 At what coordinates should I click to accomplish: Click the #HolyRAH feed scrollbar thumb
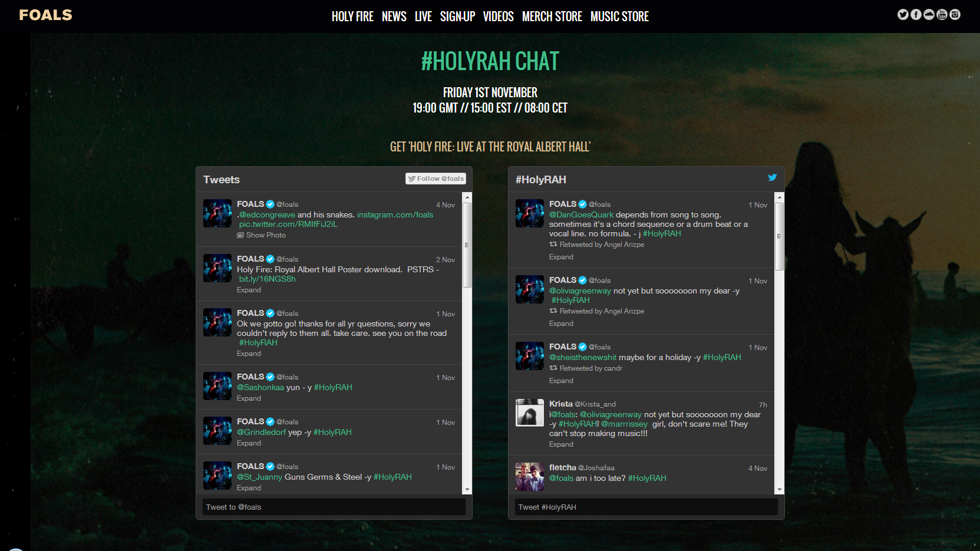coord(779,236)
